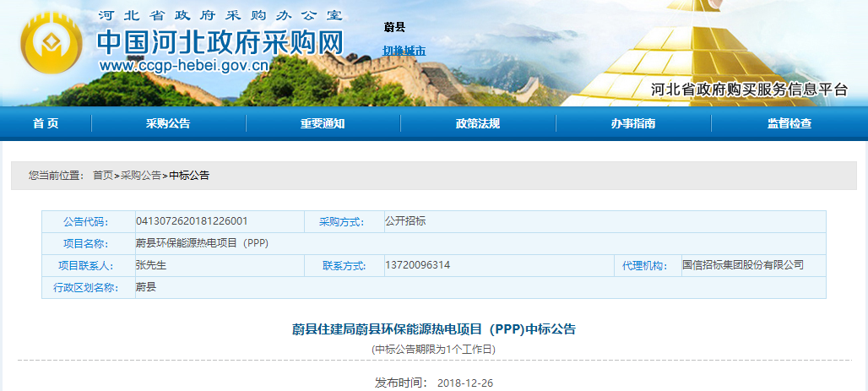The width and height of the screenshot is (868, 391).
Task: Click the 中国河北政府采购网 site title
Action: point(220,41)
